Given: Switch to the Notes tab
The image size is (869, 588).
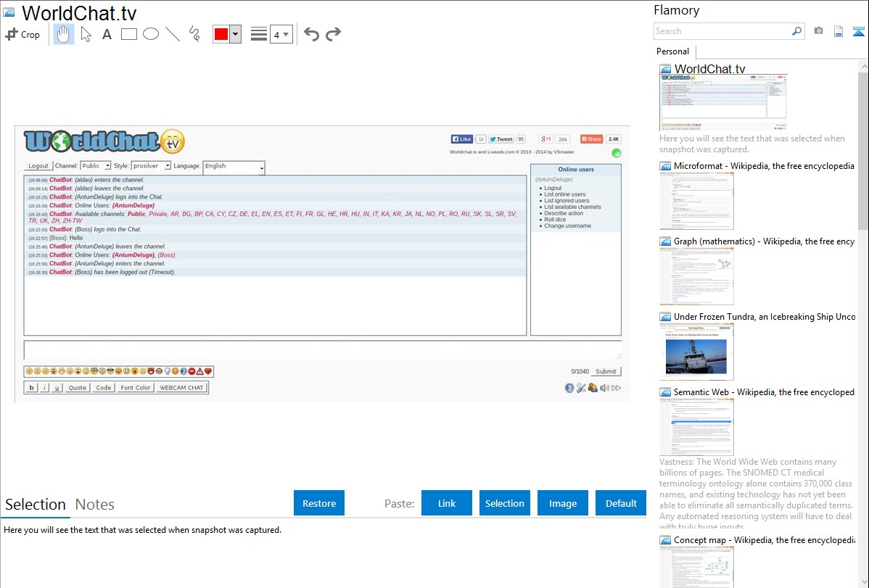Looking at the screenshot, I should click(95, 505).
